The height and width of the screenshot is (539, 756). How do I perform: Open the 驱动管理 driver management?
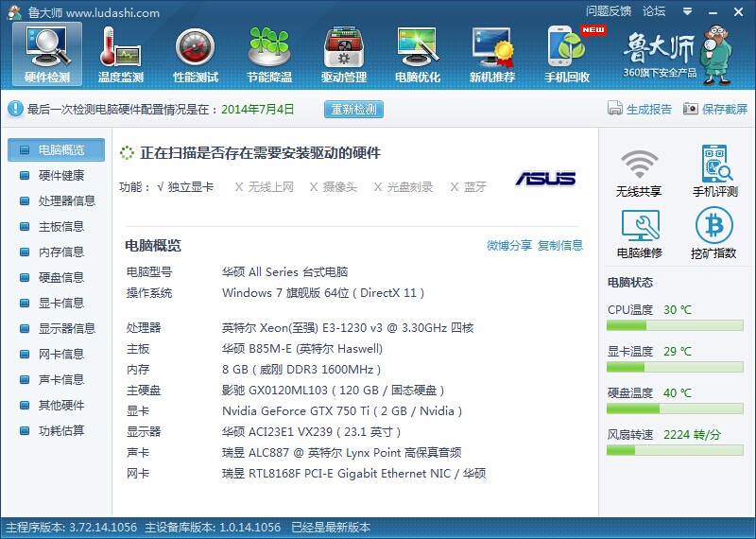(344, 54)
